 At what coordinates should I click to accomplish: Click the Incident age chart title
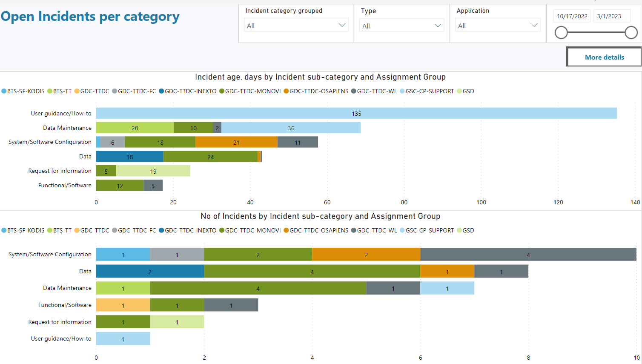[320, 77]
